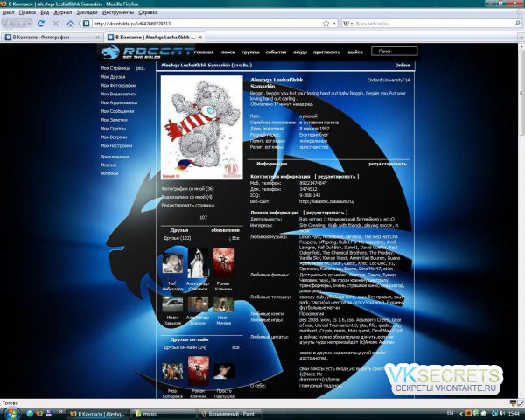Click обновления link in the Друзья block
The image size is (525, 420).
click(x=225, y=230)
